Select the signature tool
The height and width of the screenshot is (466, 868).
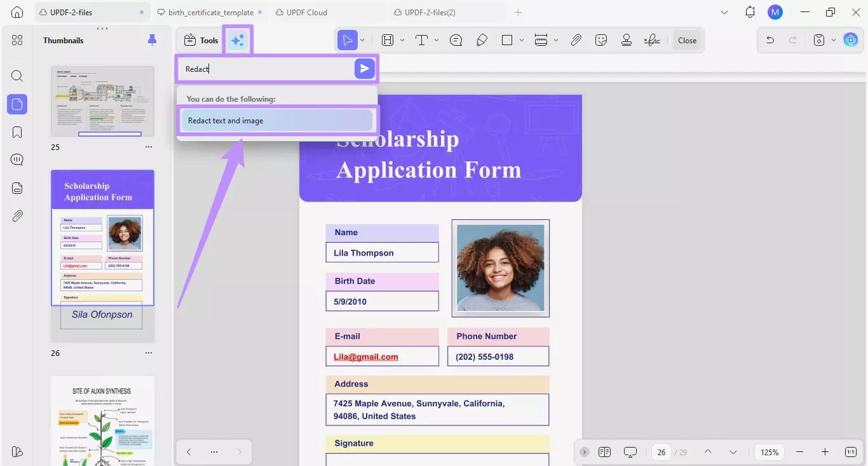pos(651,41)
